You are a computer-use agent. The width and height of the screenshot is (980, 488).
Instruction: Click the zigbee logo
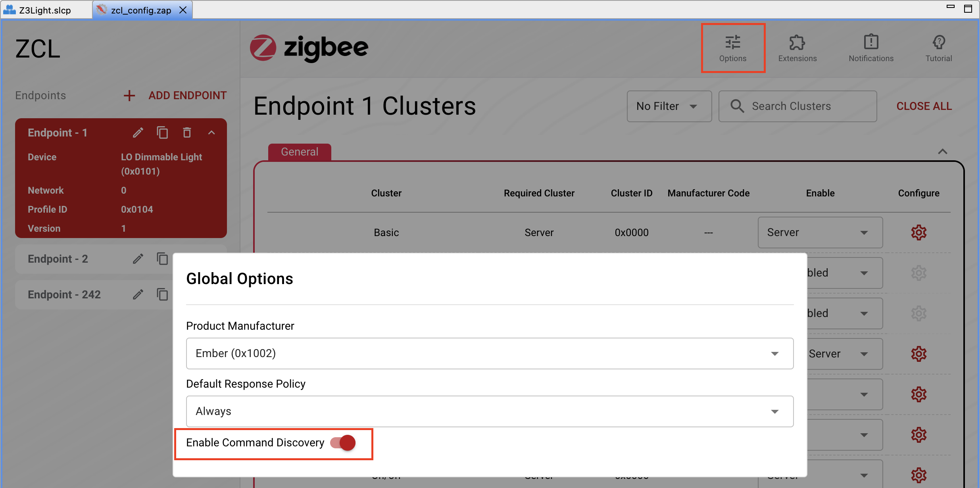tap(309, 48)
